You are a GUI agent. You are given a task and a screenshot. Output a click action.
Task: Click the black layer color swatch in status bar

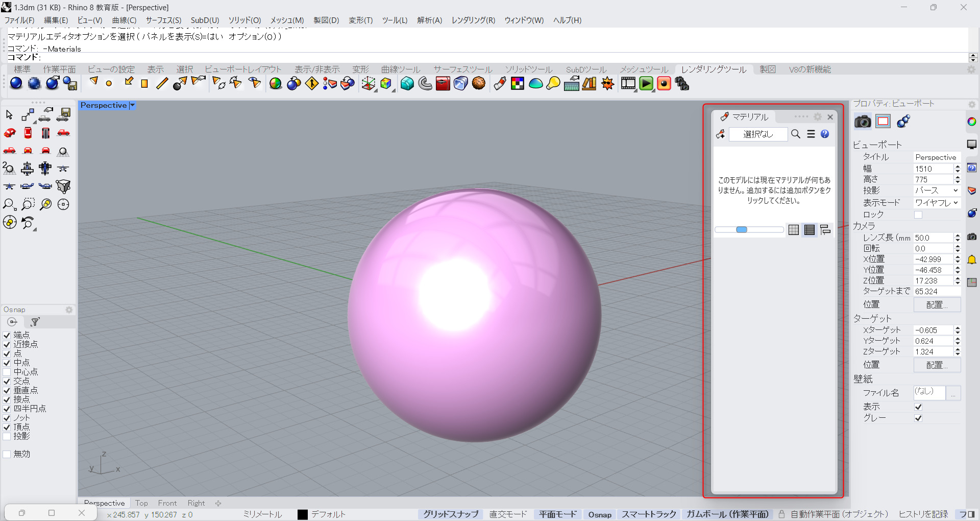303,514
